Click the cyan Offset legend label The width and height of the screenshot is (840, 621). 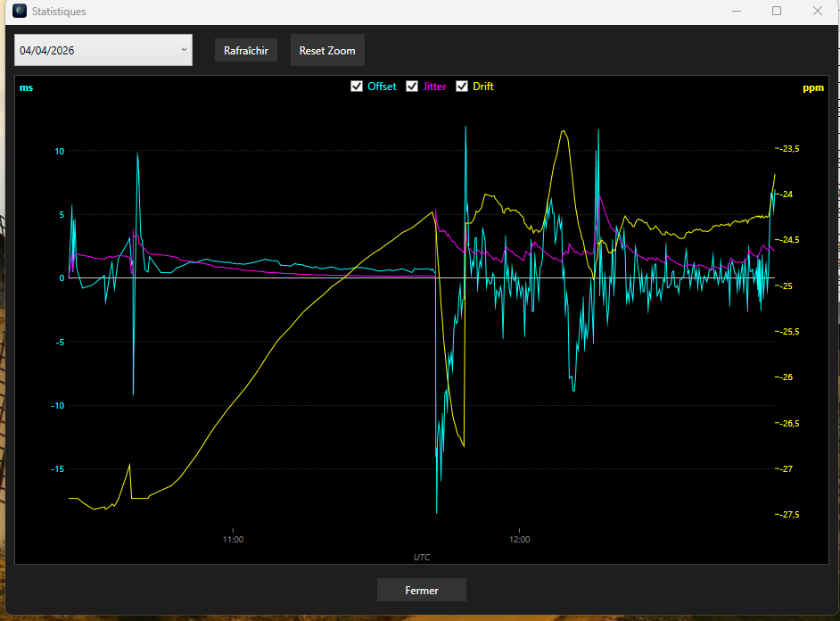382,87
